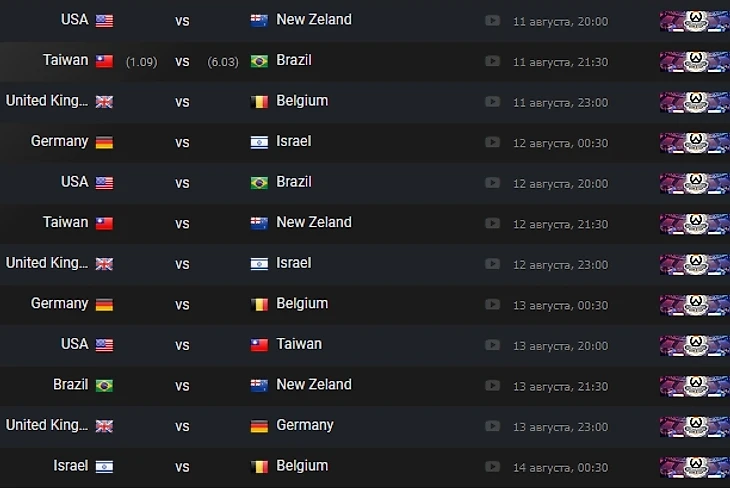Screen dimensions: 730x488
Task: Open the USA team link versus New Zeland
Action: tap(74, 20)
